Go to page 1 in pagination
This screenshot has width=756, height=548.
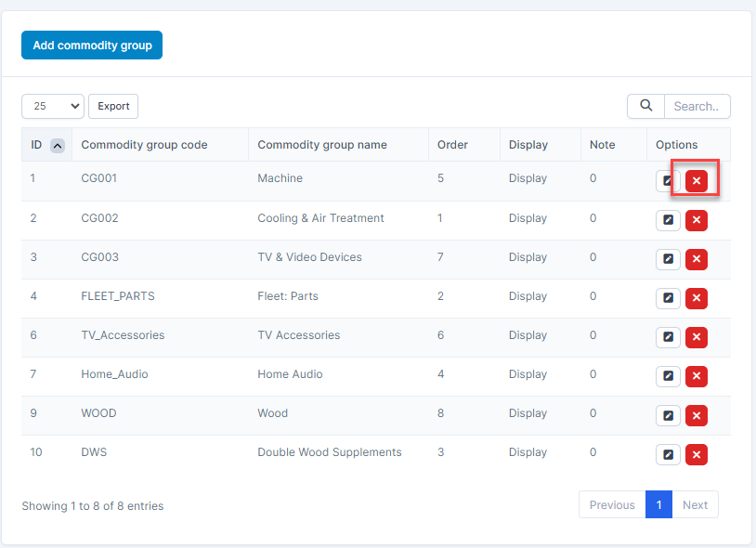click(658, 504)
